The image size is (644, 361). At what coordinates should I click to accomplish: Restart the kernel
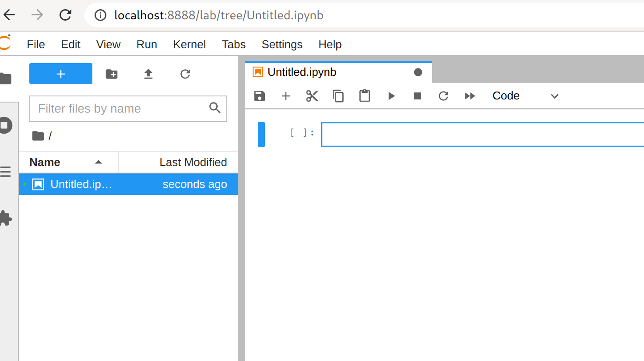pyautogui.click(x=443, y=96)
